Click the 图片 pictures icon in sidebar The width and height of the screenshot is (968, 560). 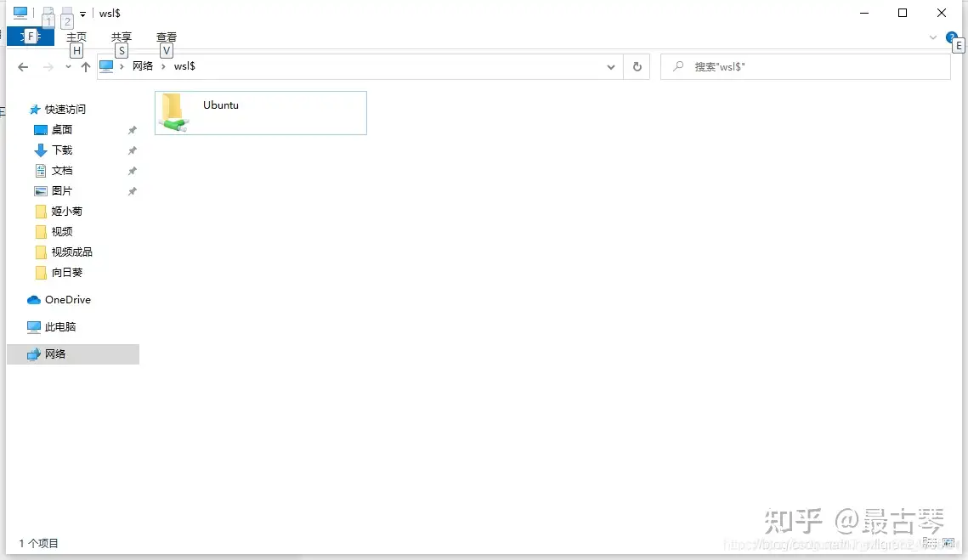pyautogui.click(x=40, y=191)
